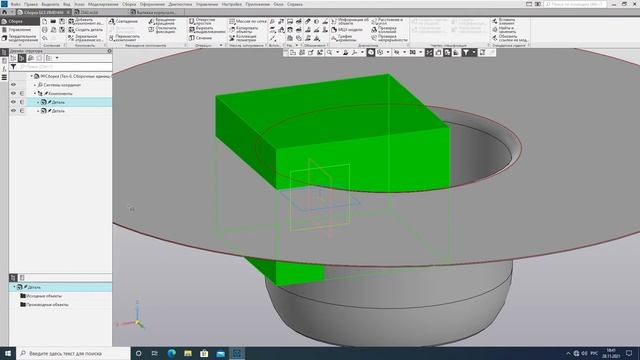Click the command search box at top right
The image size is (640, 360).
[575, 4]
